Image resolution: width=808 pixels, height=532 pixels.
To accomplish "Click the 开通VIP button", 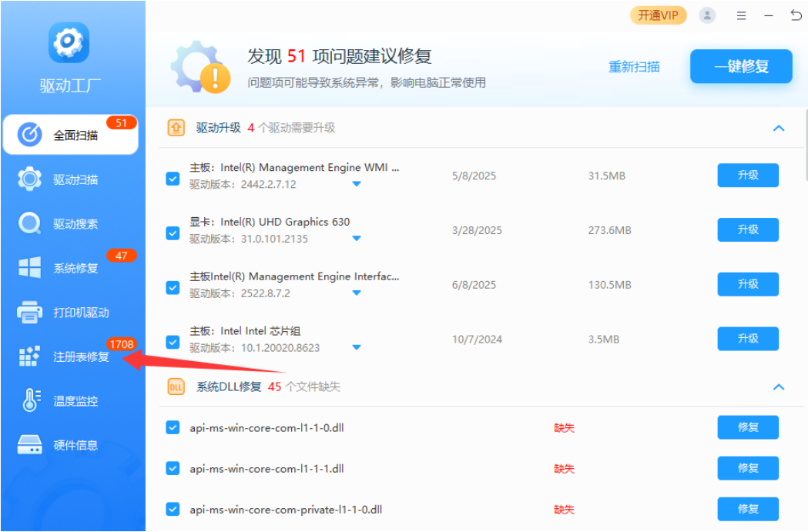I will pos(658,15).
